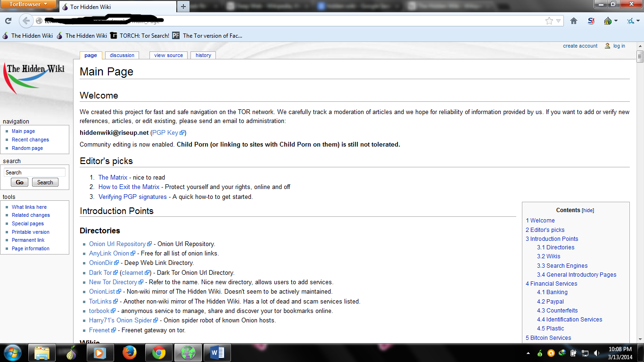Open the Tor version of Facebook bookmark

coord(207,35)
